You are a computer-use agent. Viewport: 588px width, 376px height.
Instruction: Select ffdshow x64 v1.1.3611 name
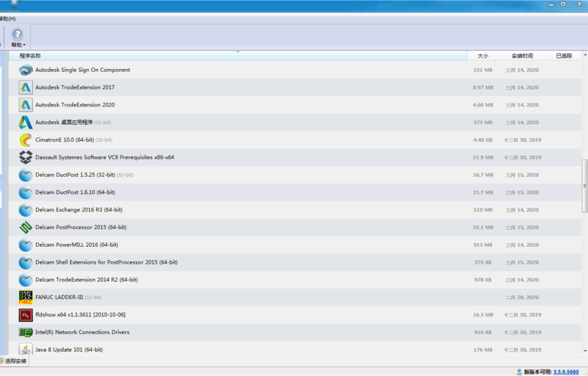point(80,314)
